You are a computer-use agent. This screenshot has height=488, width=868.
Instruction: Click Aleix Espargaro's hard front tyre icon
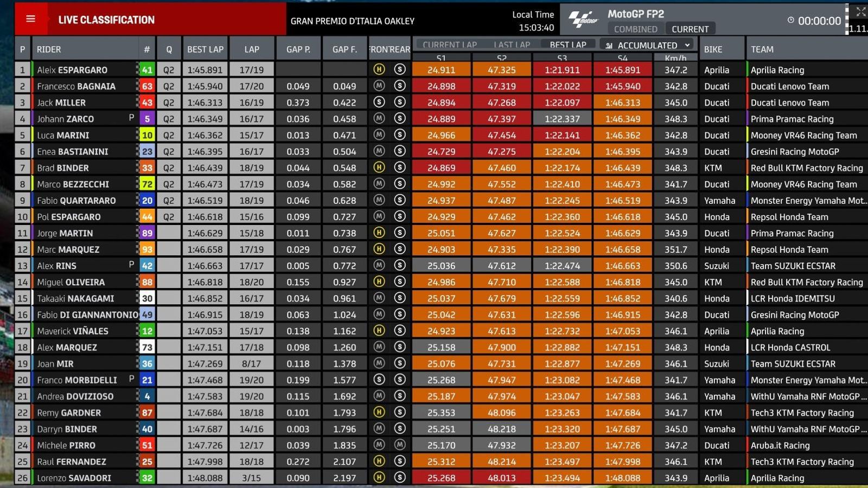click(379, 69)
